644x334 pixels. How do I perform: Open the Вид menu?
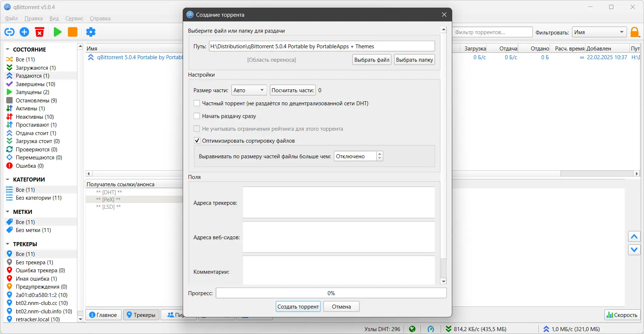[54, 19]
